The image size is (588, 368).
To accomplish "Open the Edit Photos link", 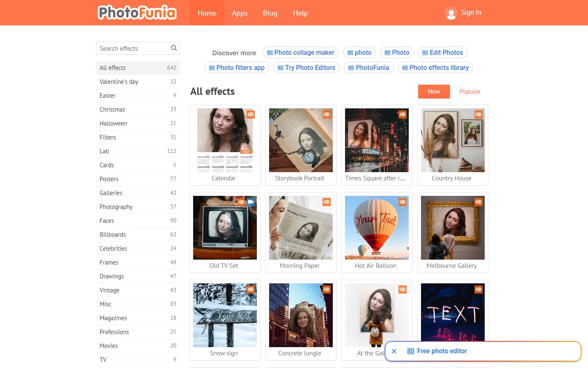I will pos(443,52).
